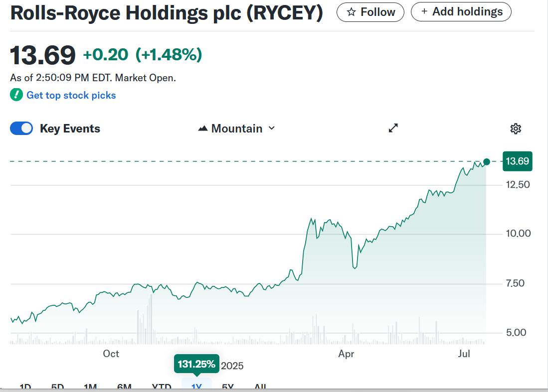Click the green dot at chart end
This screenshot has width=548, height=392.
point(487,161)
